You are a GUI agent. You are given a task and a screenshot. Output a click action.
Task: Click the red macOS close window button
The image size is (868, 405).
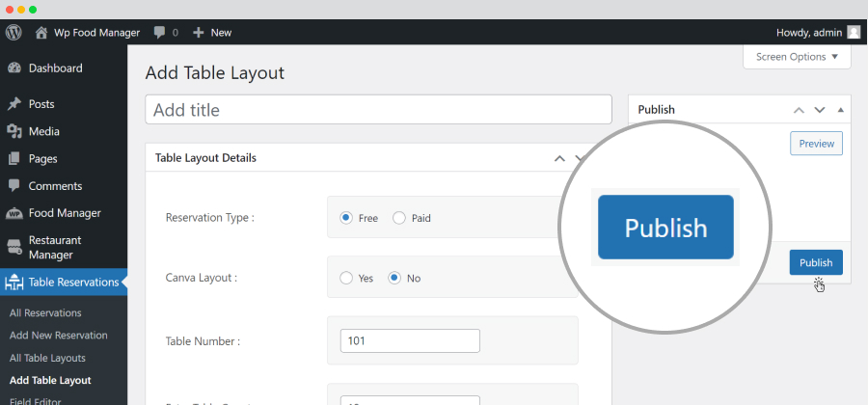pos(10,10)
